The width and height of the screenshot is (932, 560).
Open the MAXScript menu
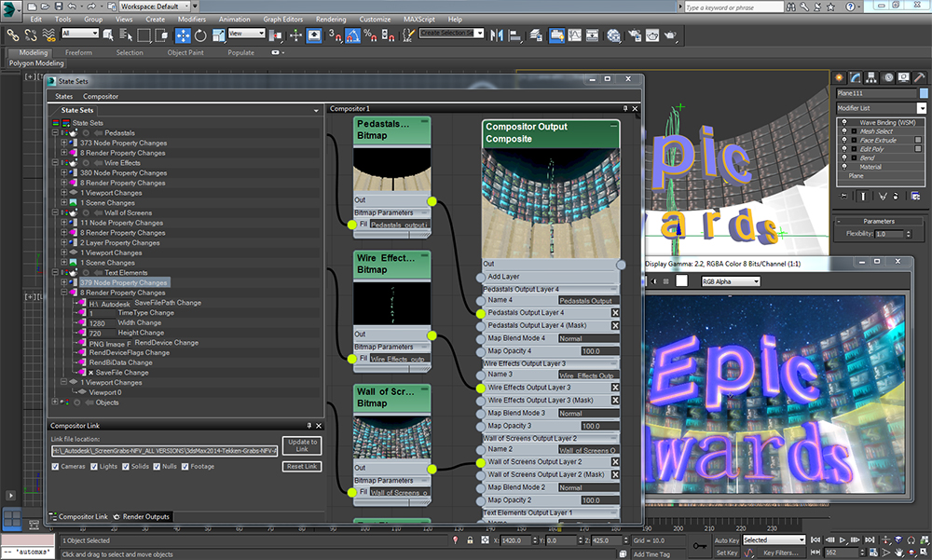coord(419,19)
